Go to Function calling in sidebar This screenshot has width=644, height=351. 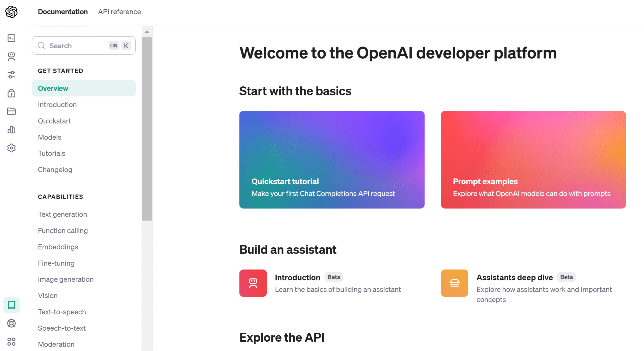[63, 231]
